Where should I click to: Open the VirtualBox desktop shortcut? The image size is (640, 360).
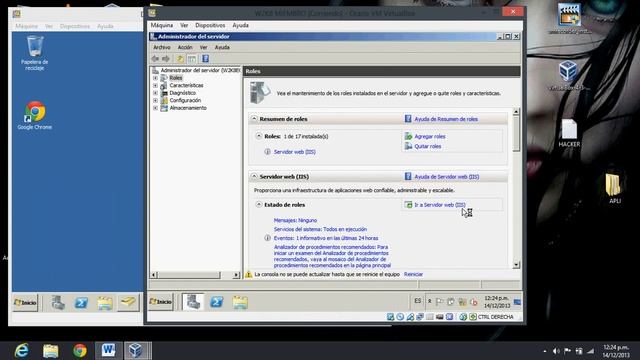(569, 76)
